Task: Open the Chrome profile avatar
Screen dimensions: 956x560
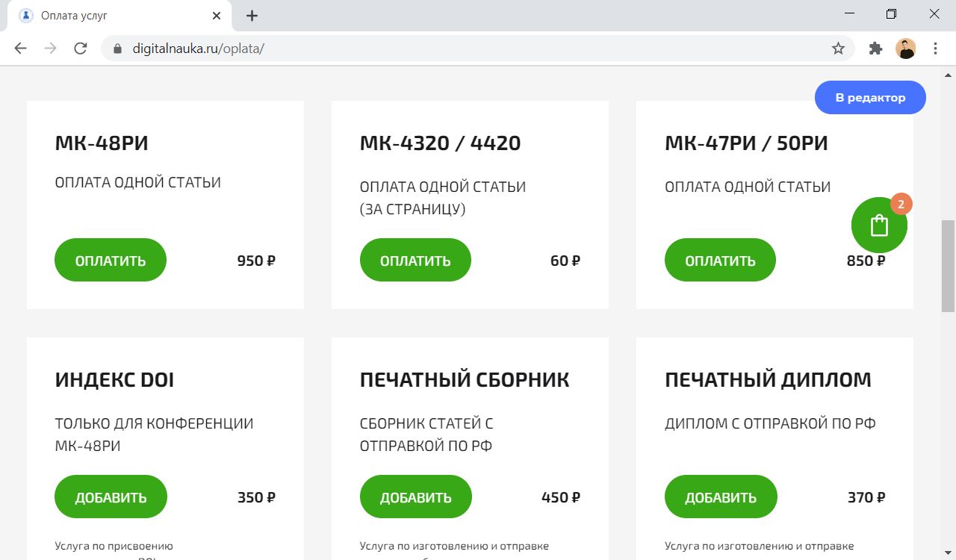Action: [x=905, y=49]
